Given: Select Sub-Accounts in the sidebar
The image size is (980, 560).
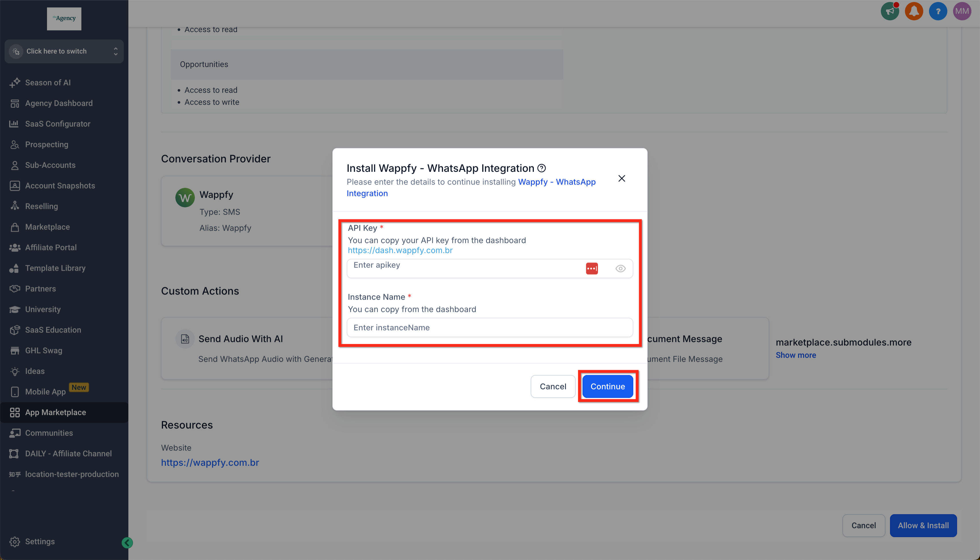Looking at the screenshot, I should point(50,165).
